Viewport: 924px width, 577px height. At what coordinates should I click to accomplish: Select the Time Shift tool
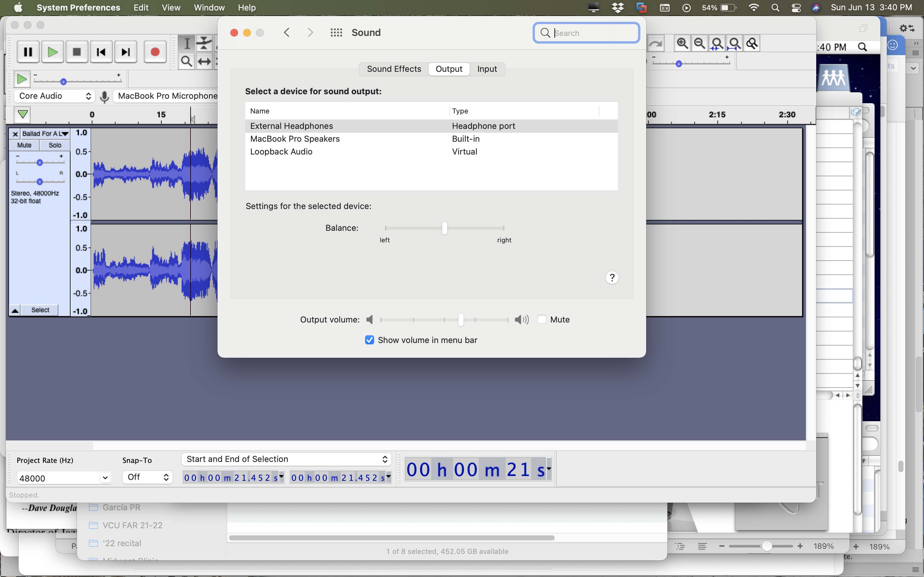(x=204, y=61)
